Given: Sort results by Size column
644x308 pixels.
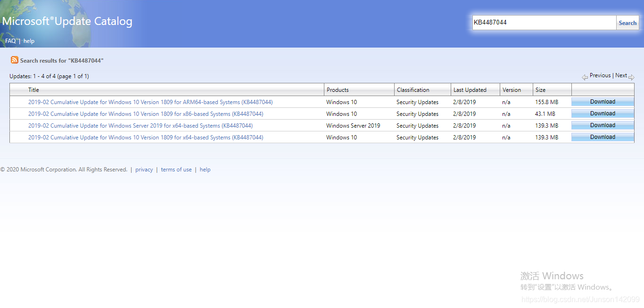Looking at the screenshot, I should [540, 90].
